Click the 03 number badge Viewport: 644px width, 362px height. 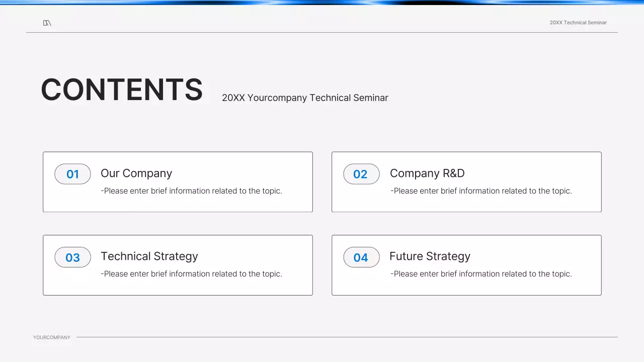[72, 257]
